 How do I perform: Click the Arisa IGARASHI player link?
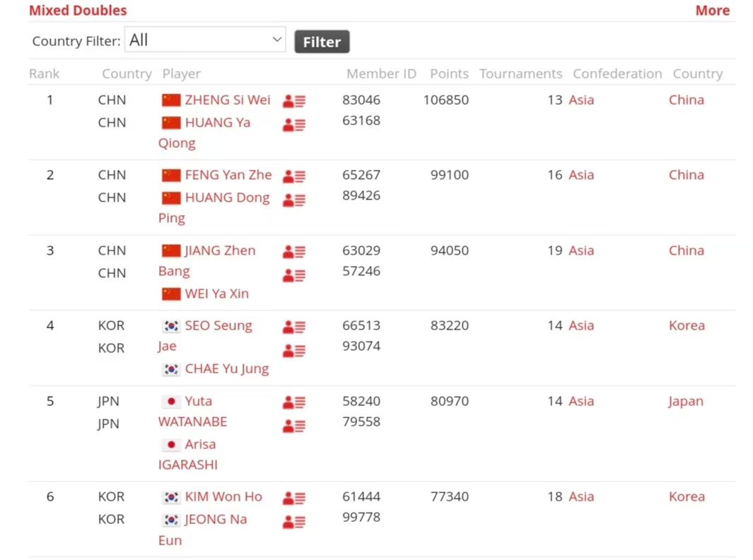click(200, 444)
